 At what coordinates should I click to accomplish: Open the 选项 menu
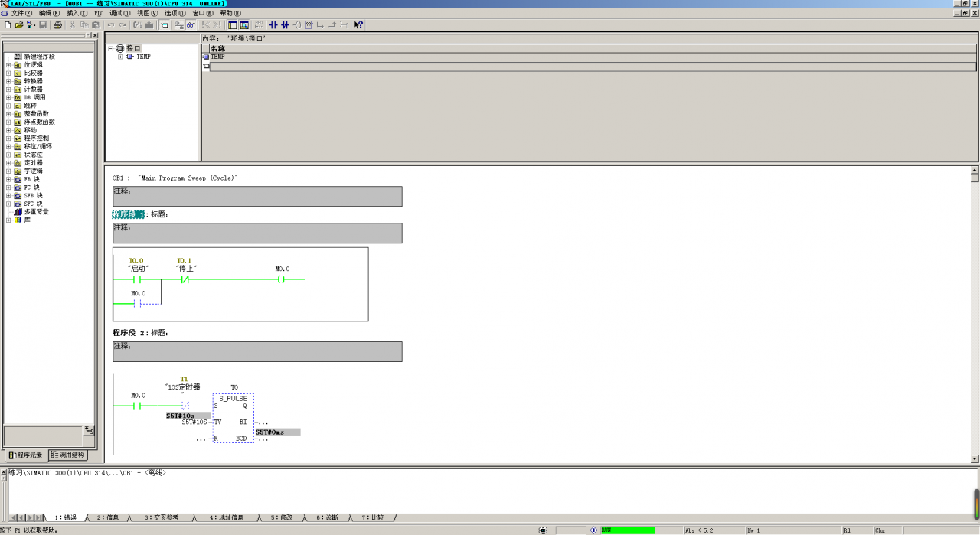click(175, 13)
